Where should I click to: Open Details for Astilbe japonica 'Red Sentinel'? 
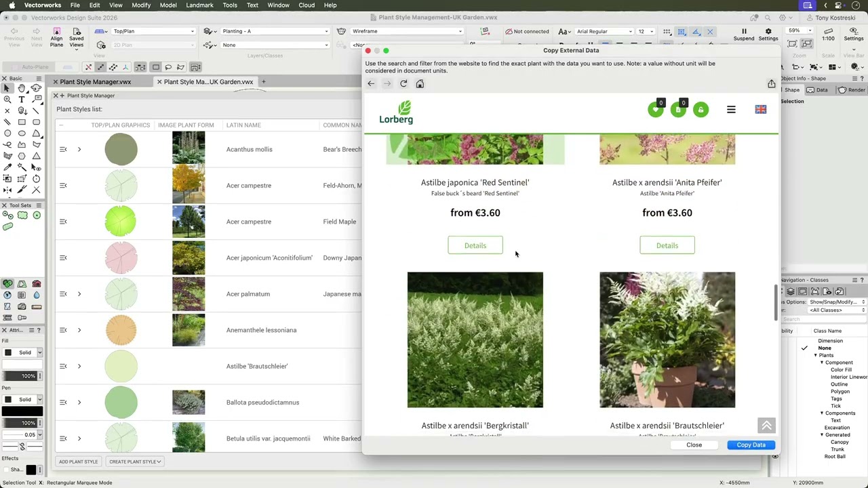(x=475, y=245)
